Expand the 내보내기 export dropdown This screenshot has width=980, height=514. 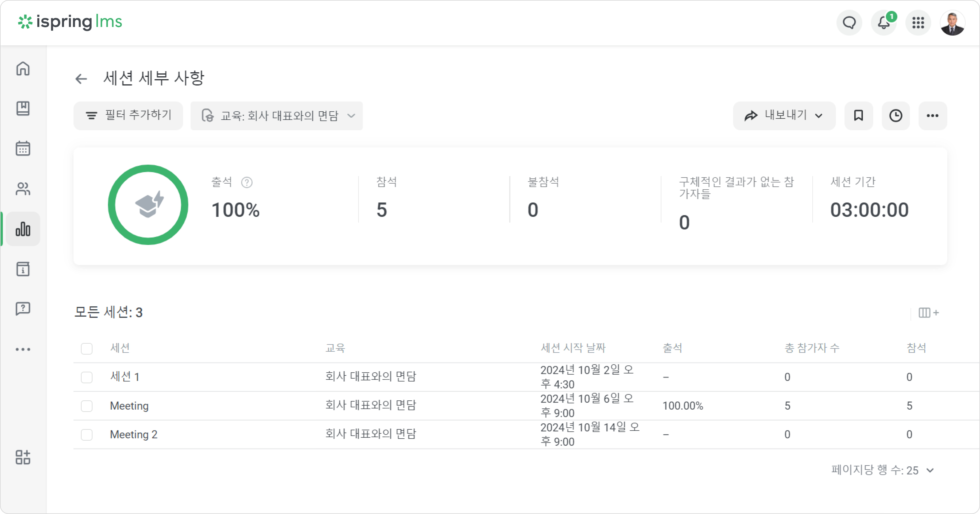(x=784, y=116)
